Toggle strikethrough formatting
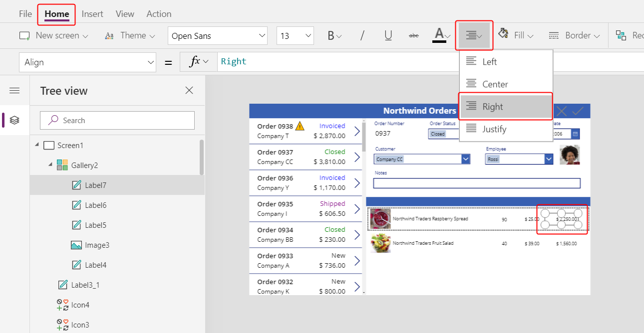 (414, 35)
